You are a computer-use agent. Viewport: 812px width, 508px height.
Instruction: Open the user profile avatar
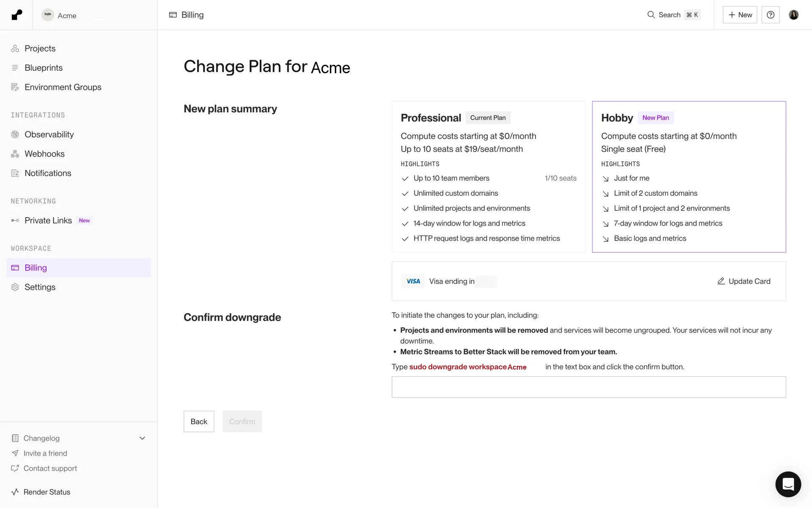coord(793,15)
